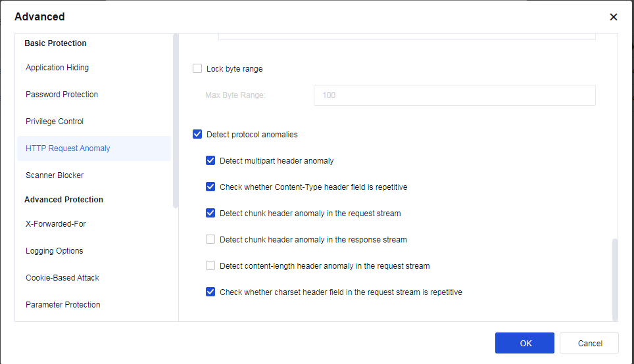Uncheck Content-Type header field repetitive check
This screenshot has width=634, height=364.
click(210, 187)
